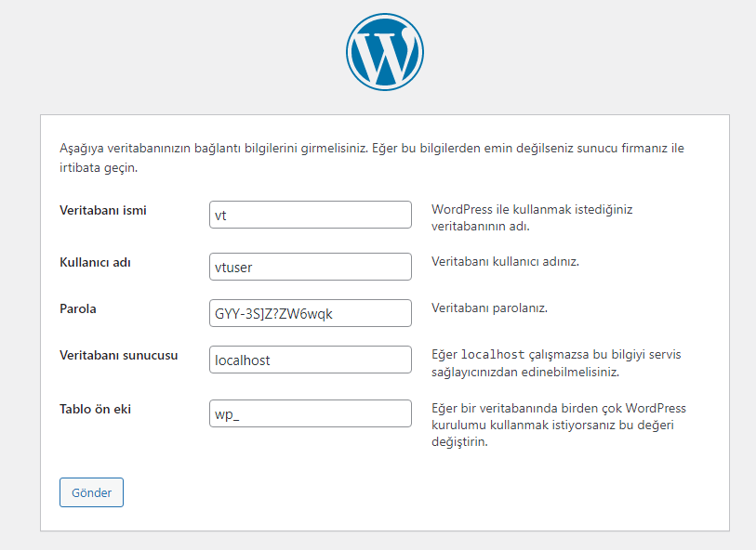The height and width of the screenshot is (550, 756).
Task: Click the localhost hint description text
Action: click(x=556, y=363)
